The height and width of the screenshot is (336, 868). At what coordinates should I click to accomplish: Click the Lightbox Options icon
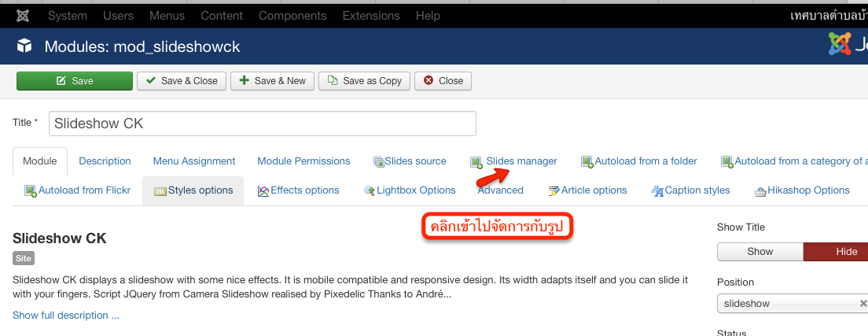click(370, 190)
